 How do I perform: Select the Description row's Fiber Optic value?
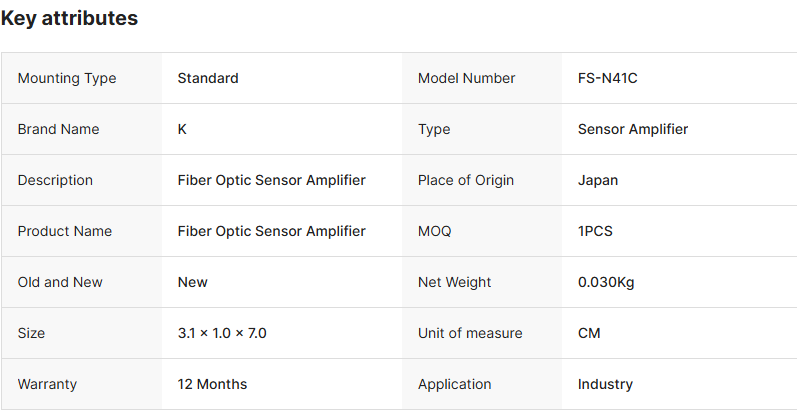[x=272, y=180]
